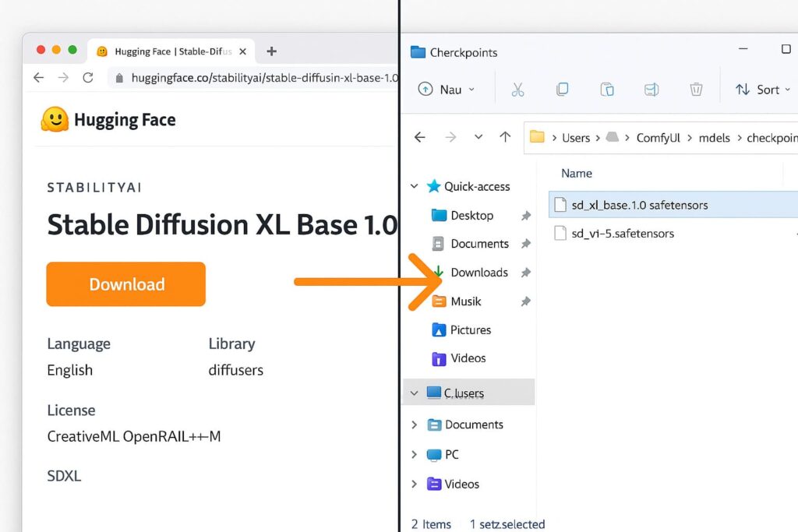The image size is (798, 532).
Task: Click the Hugging Face logo
Action: click(108, 119)
